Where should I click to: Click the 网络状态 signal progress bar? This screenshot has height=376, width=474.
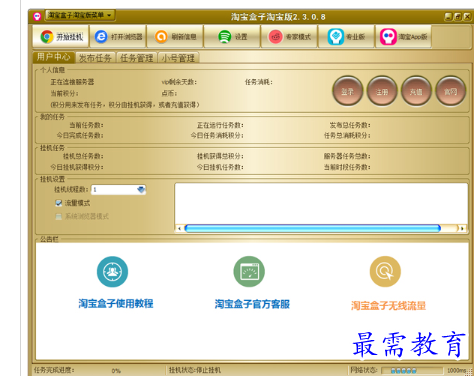(x=412, y=370)
